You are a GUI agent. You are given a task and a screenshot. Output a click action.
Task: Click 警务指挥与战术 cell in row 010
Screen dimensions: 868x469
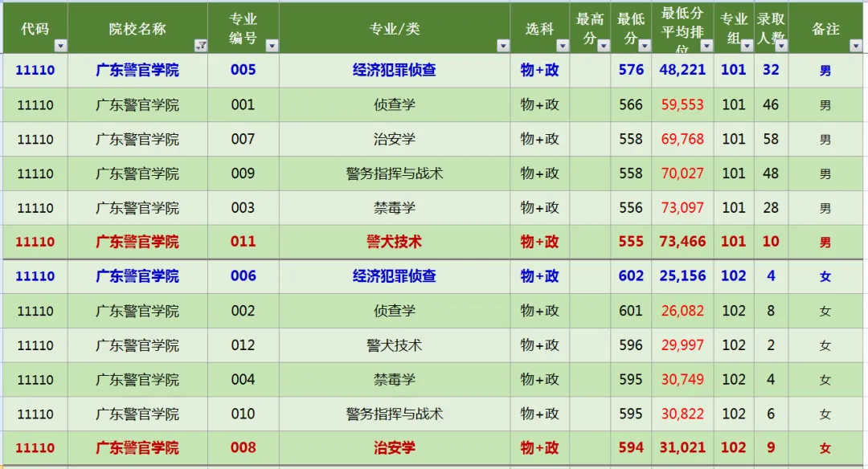394,414
